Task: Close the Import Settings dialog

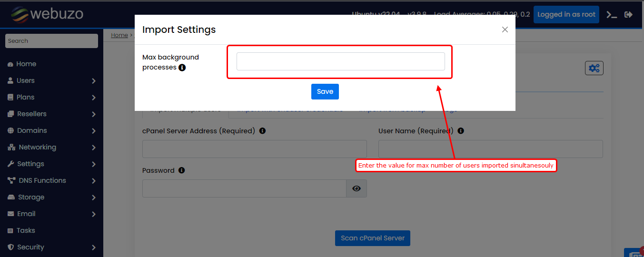Action: click(505, 30)
